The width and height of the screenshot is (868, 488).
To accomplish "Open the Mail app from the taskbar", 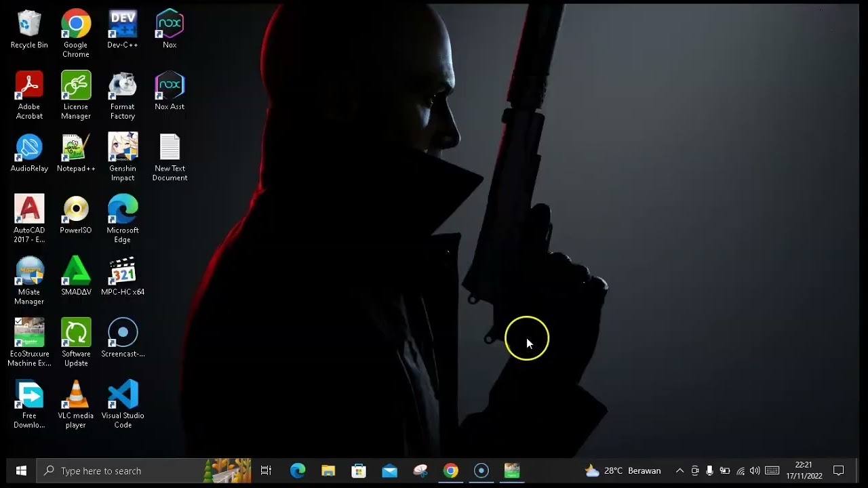I will 389,470.
